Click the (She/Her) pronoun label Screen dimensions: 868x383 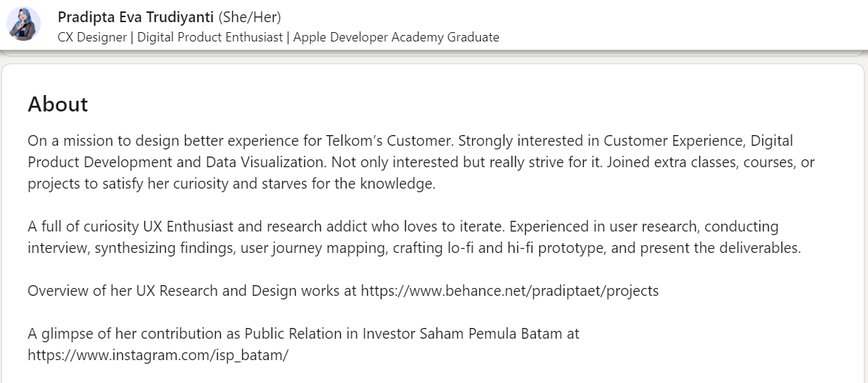(x=250, y=17)
